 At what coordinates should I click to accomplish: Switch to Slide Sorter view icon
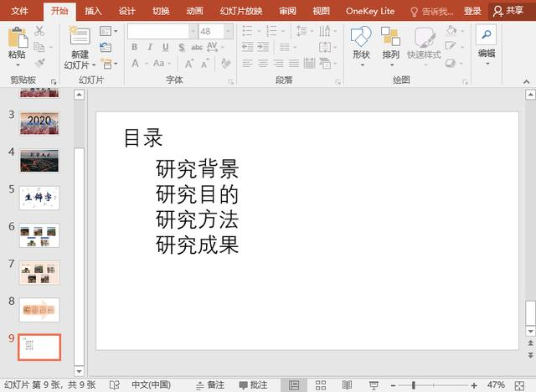point(321,385)
